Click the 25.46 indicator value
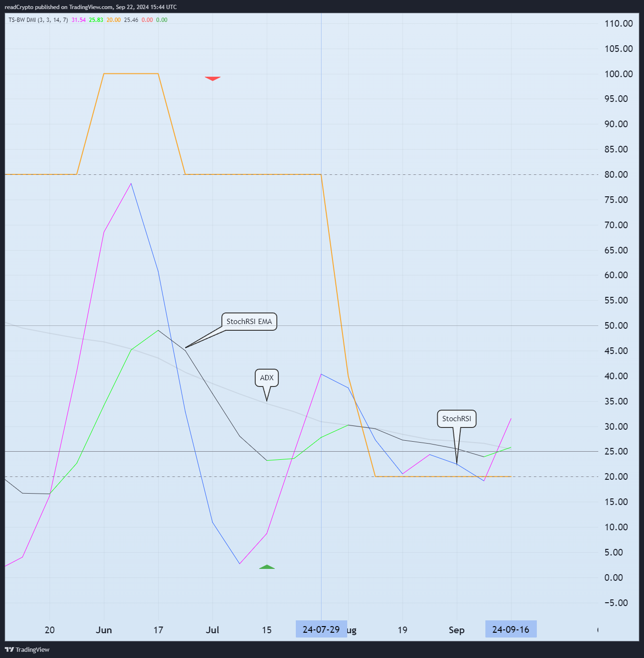This screenshot has height=658, width=644. coord(131,20)
